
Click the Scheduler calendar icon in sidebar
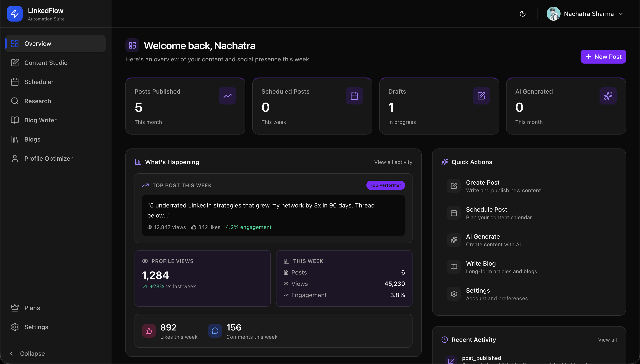pyautogui.click(x=15, y=82)
